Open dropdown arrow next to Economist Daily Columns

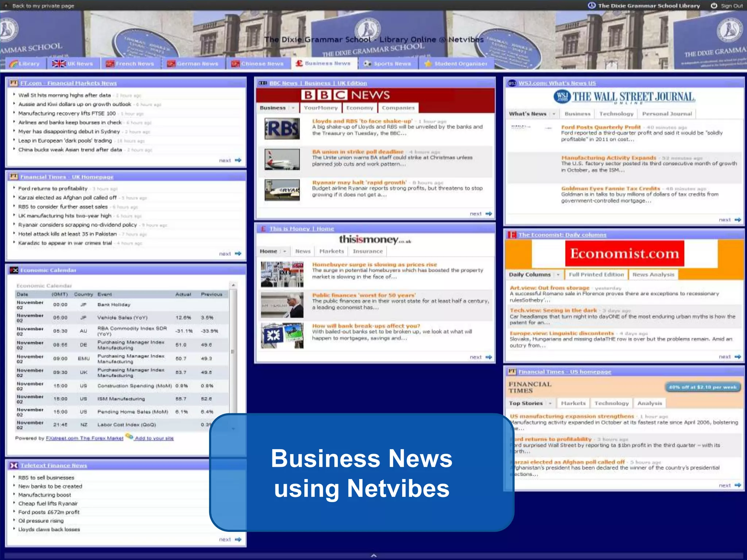pyautogui.click(x=558, y=275)
